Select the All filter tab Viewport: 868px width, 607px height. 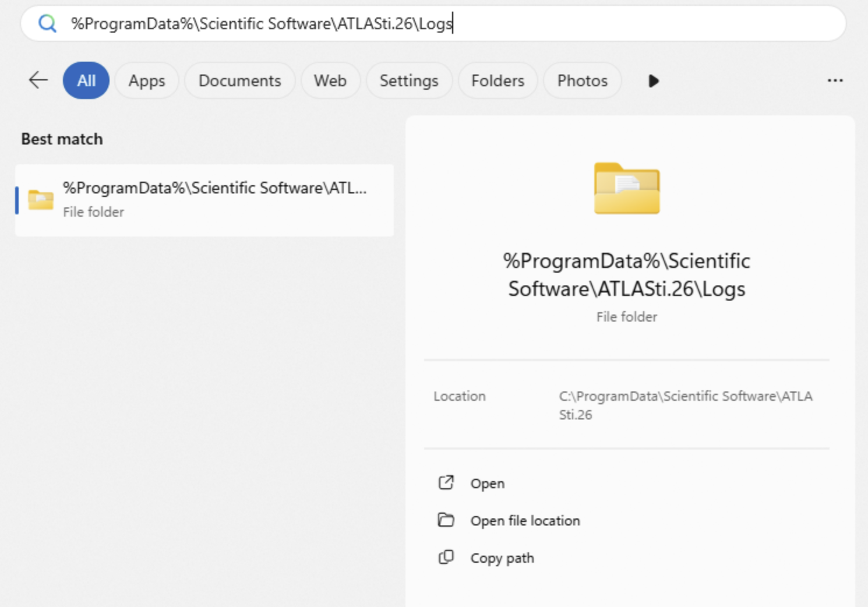point(86,80)
